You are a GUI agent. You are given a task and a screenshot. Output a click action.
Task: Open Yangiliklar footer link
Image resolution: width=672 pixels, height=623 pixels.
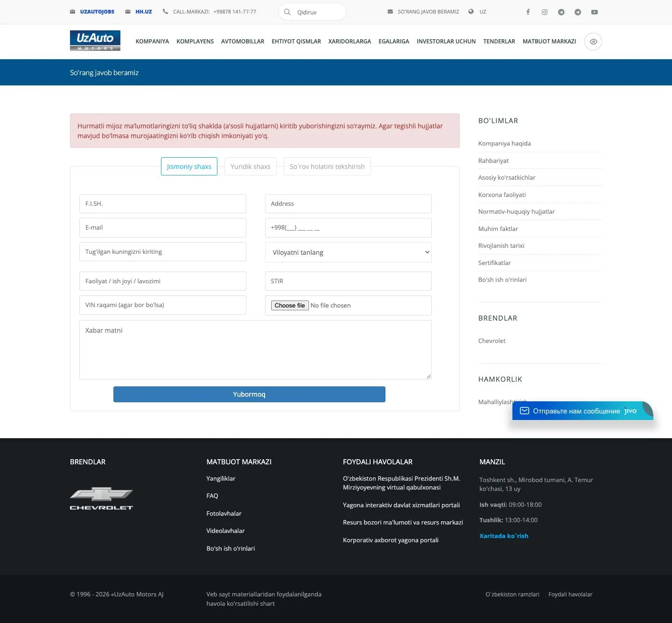pos(221,478)
